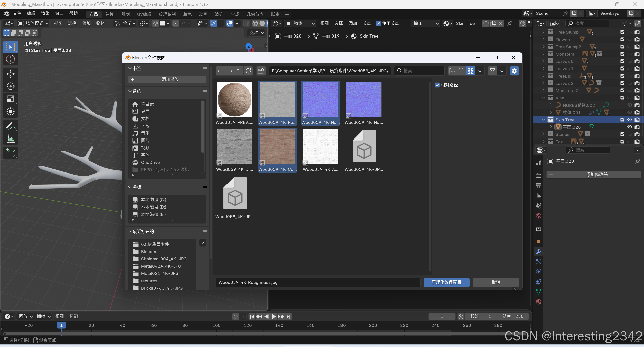Viewport: 644px width, 347px height.
Task: Click the 原理化纹理配置 button
Action: point(446,282)
